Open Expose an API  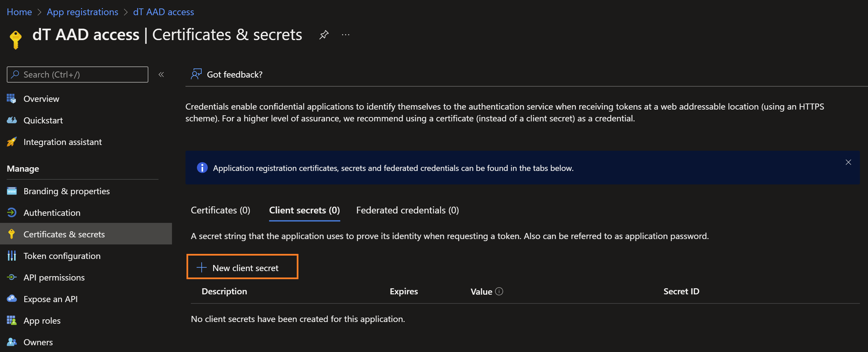click(51, 299)
